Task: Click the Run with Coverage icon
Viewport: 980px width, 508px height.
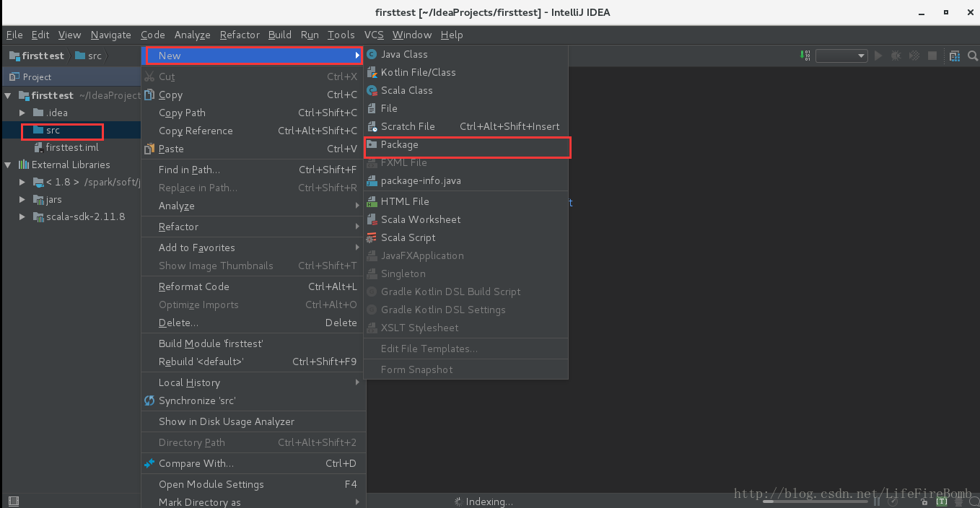Action: (914, 56)
